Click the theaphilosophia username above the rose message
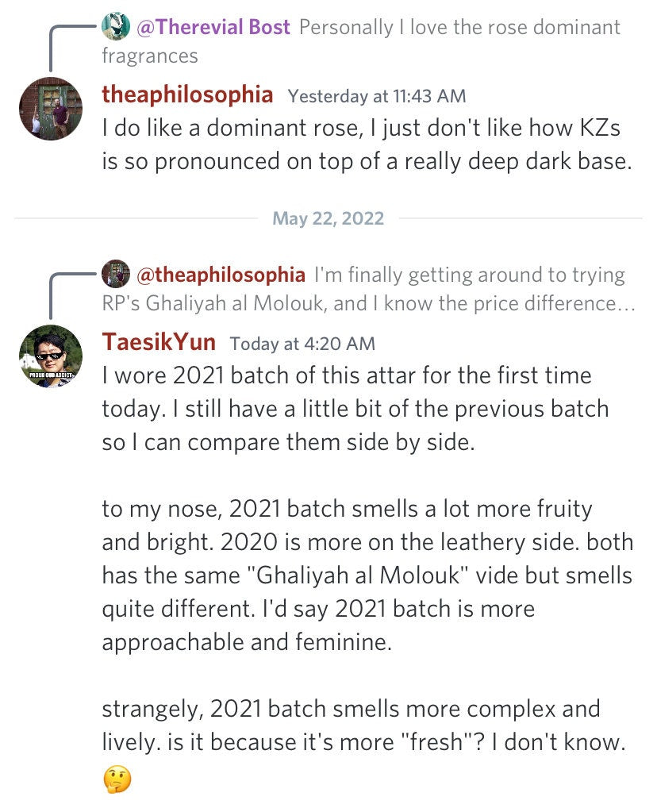The width and height of the screenshot is (657, 812). (187, 95)
